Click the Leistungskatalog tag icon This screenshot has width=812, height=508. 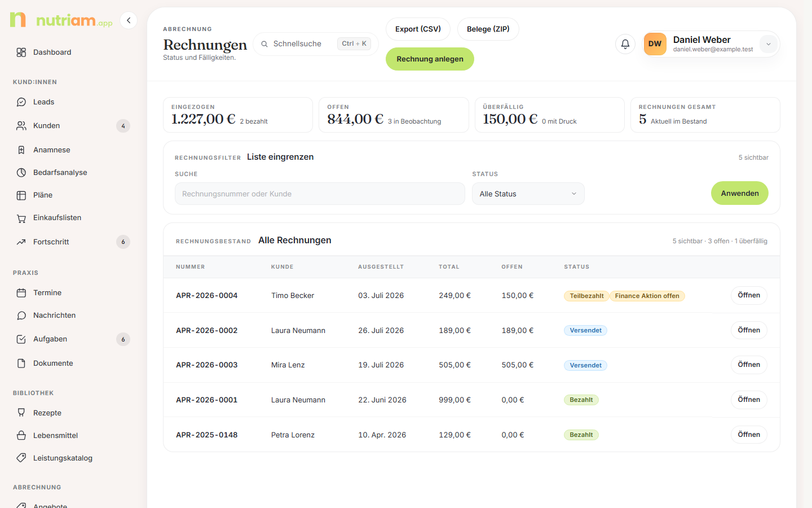pyautogui.click(x=21, y=458)
